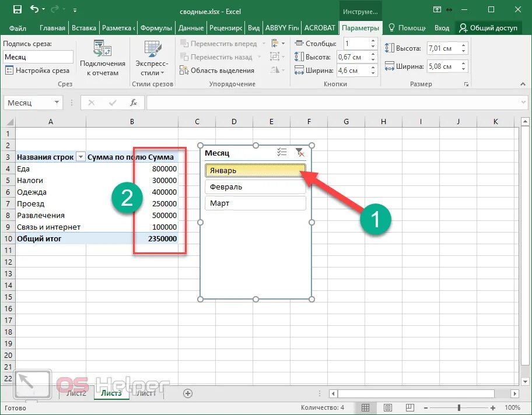Zoom out with the minus button

point(426,407)
